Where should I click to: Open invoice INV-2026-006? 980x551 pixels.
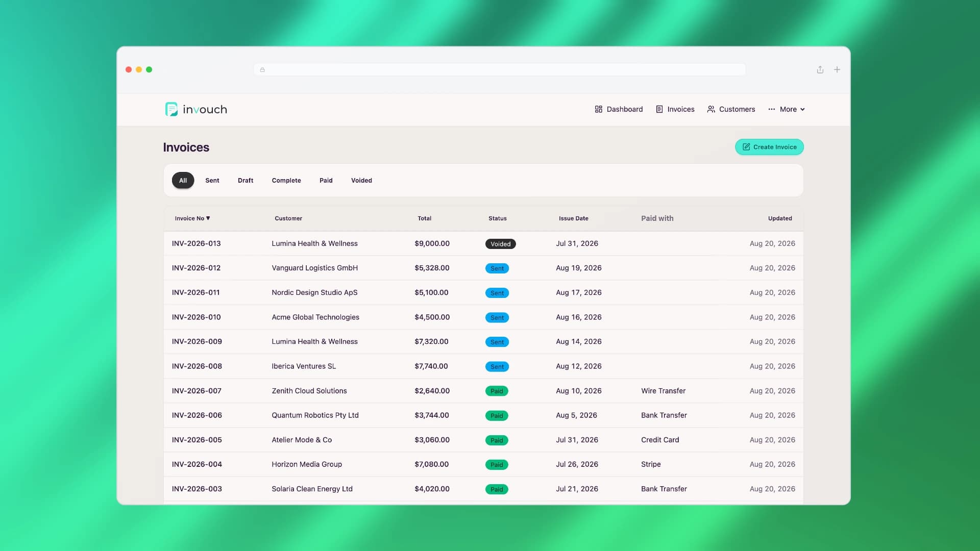(197, 415)
